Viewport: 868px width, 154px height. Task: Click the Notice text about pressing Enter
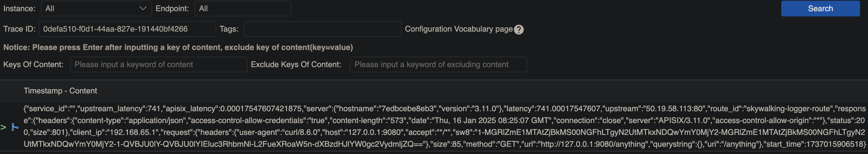[x=178, y=47]
